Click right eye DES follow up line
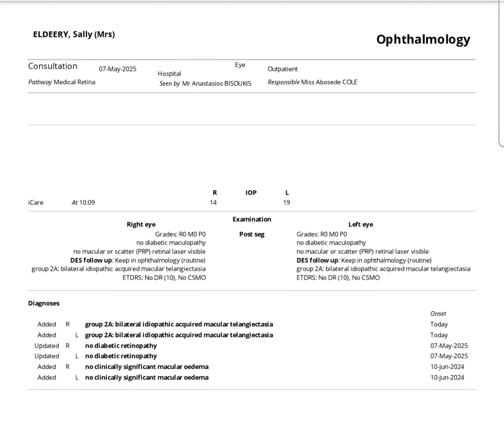The height and width of the screenshot is (430, 504). [x=138, y=260]
